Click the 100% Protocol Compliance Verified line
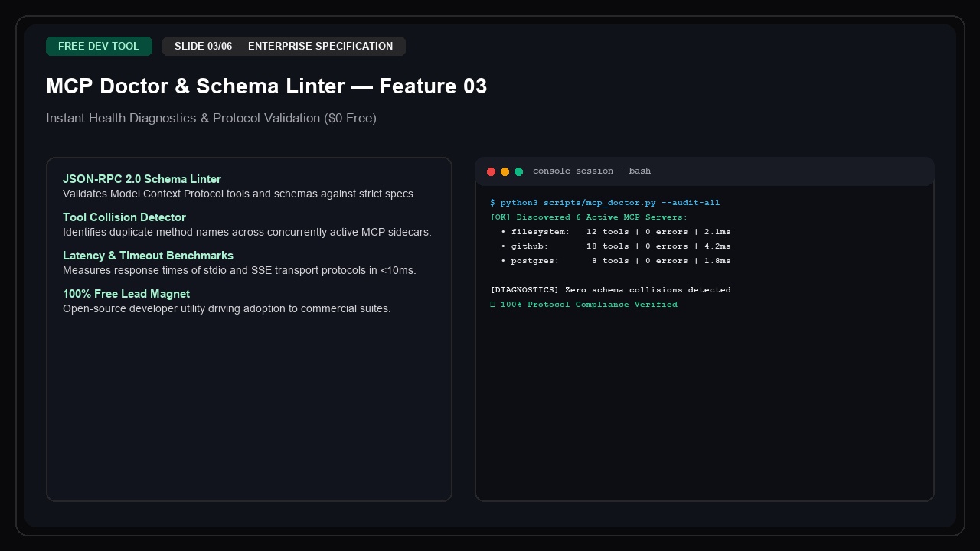The height and width of the screenshot is (551, 980). coord(583,305)
